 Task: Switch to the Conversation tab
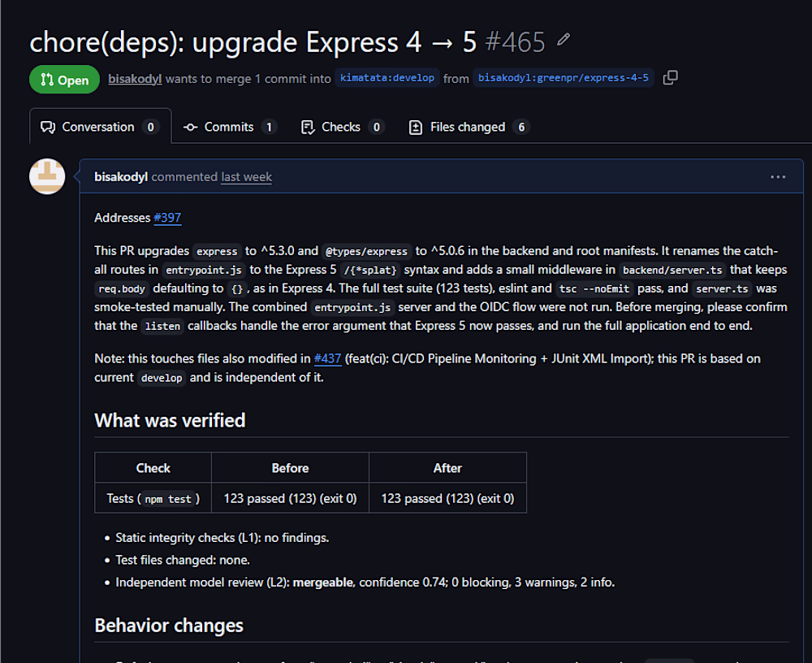(100, 127)
